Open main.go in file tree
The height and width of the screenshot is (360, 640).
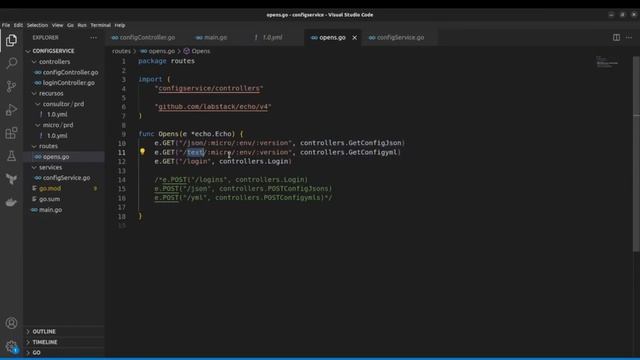50,210
